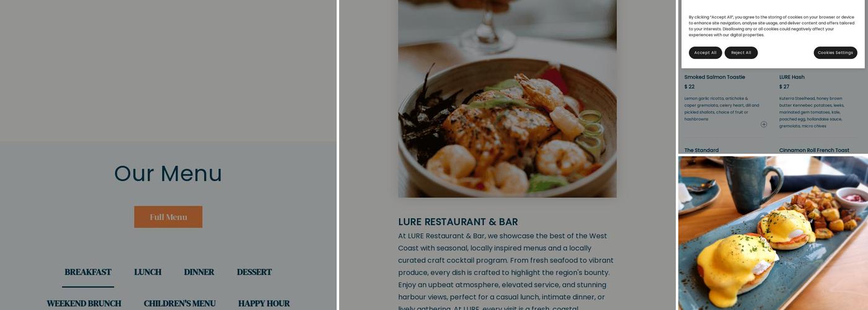Click the Our Menu heading
The image size is (868, 310).
[x=168, y=174]
